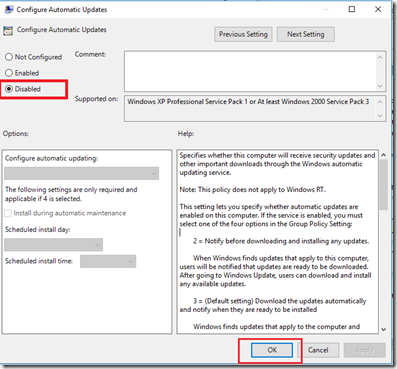Select the Disabled radio button

(x=9, y=89)
